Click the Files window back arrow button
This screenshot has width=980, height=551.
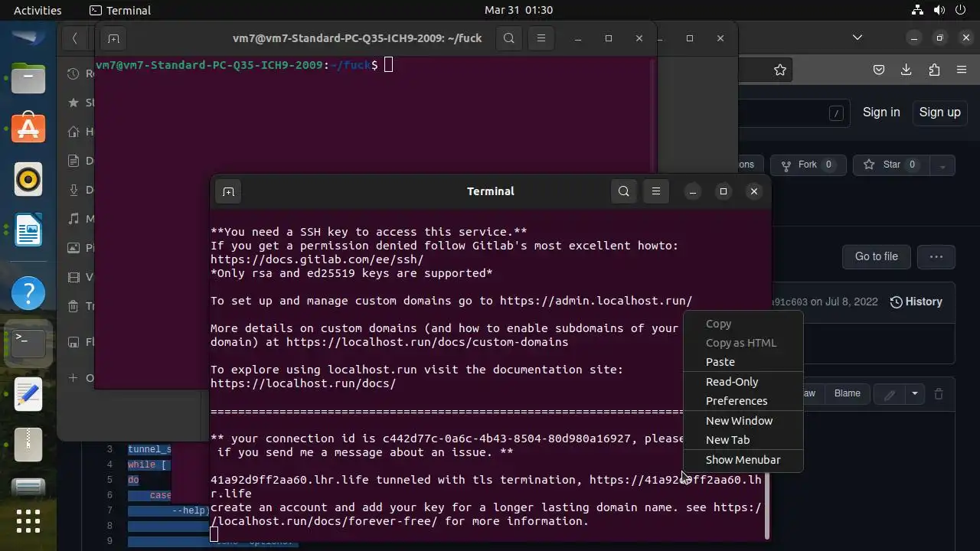(74, 38)
